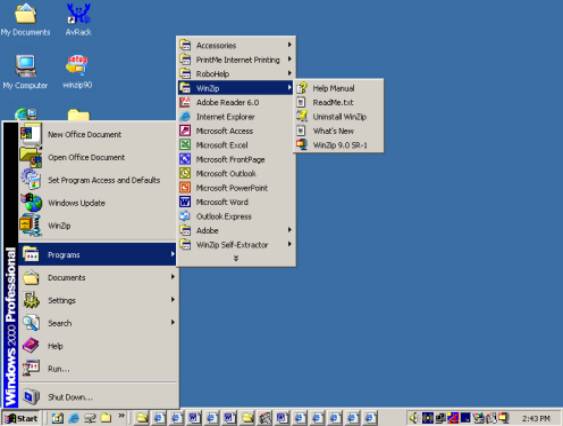The height and width of the screenshot is (426, 563).
Task: Expand the RoboHelp program folder
Action: click(x=236, y=74)
